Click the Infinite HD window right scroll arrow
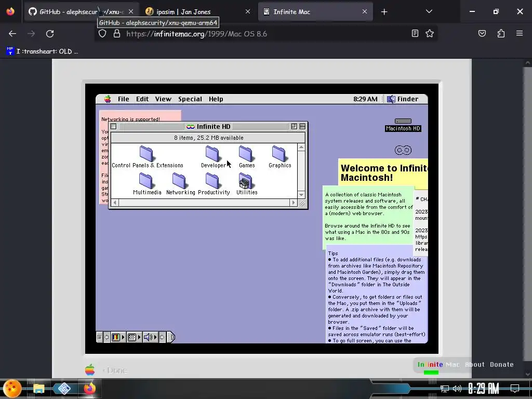 pyautogui.click(x=294, y=203)
